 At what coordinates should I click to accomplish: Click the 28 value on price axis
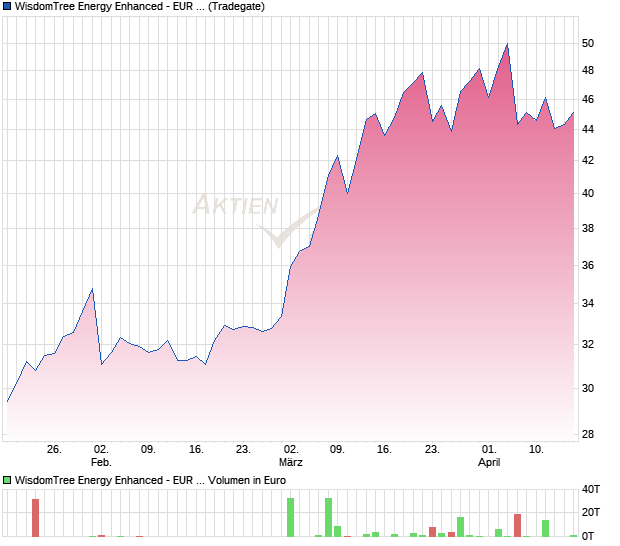click(588, 434)
